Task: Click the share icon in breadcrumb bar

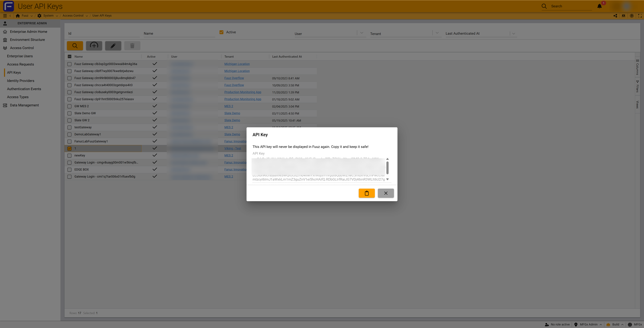Action: (x=615, y=16)
